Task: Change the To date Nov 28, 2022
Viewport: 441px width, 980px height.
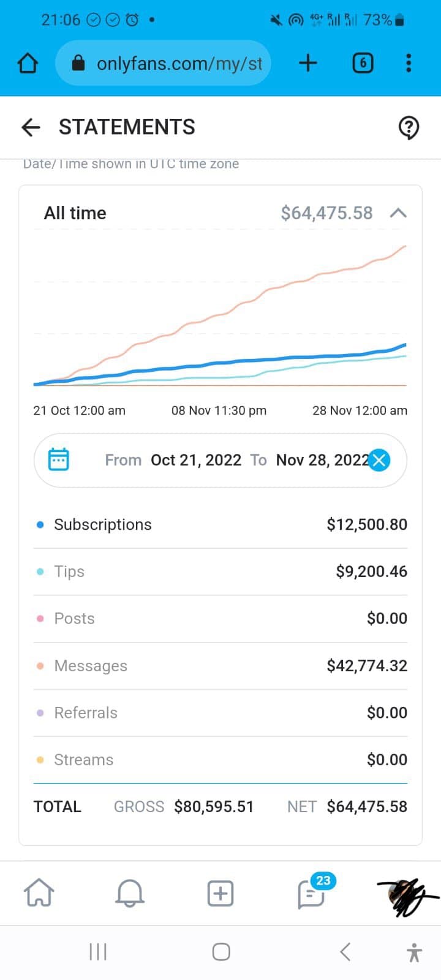Action: point(322,460)
